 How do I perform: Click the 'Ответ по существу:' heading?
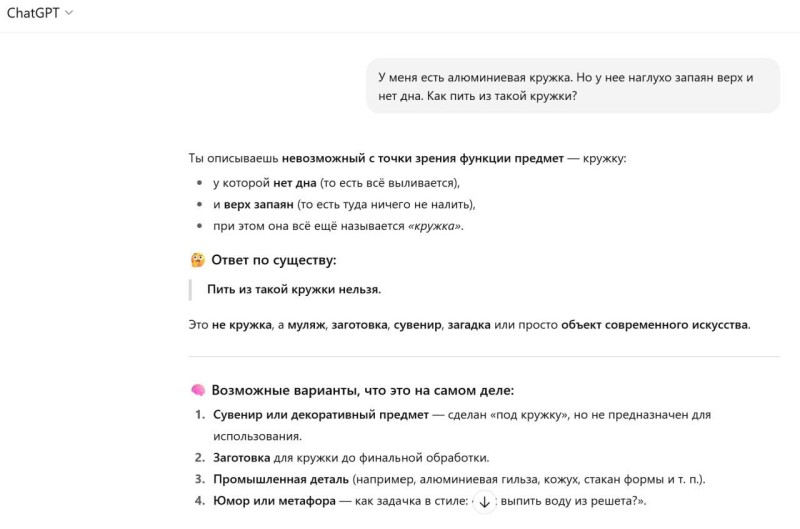[x=273, y=260]
